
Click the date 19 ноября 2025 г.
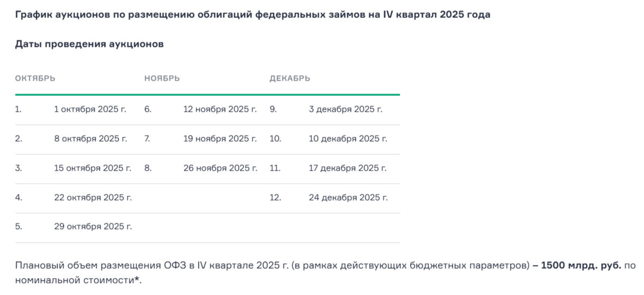[x=220, y=139]
